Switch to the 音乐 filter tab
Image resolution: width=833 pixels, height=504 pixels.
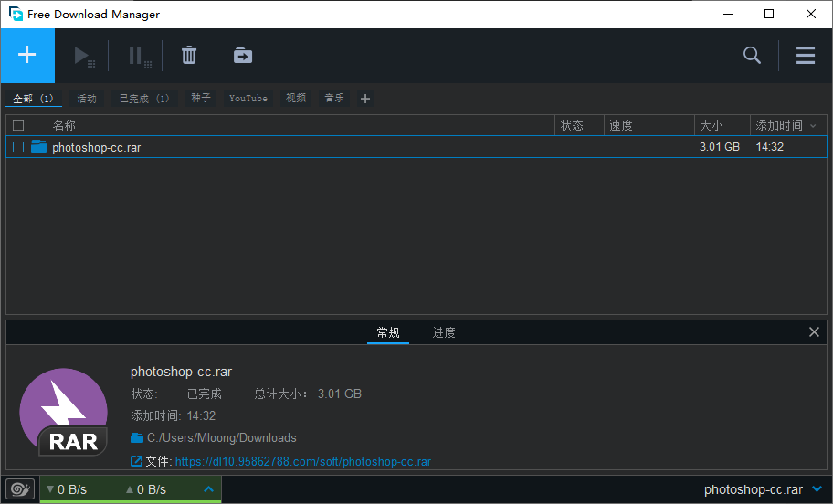(x=334, y=99)
